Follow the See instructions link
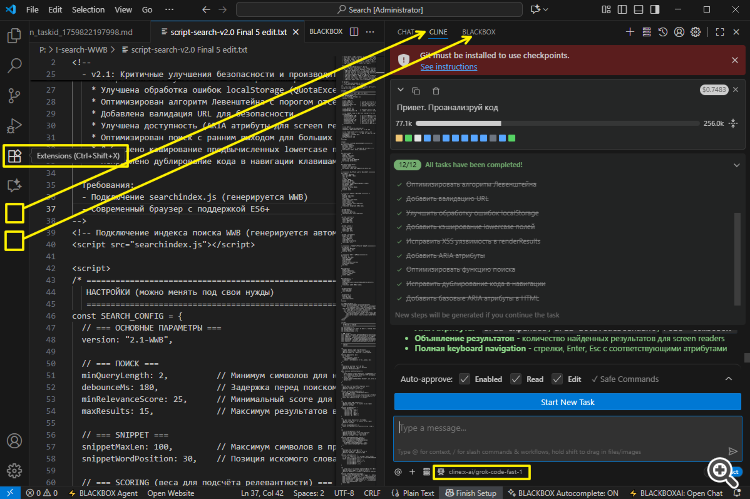 click(x=449, y=67)
